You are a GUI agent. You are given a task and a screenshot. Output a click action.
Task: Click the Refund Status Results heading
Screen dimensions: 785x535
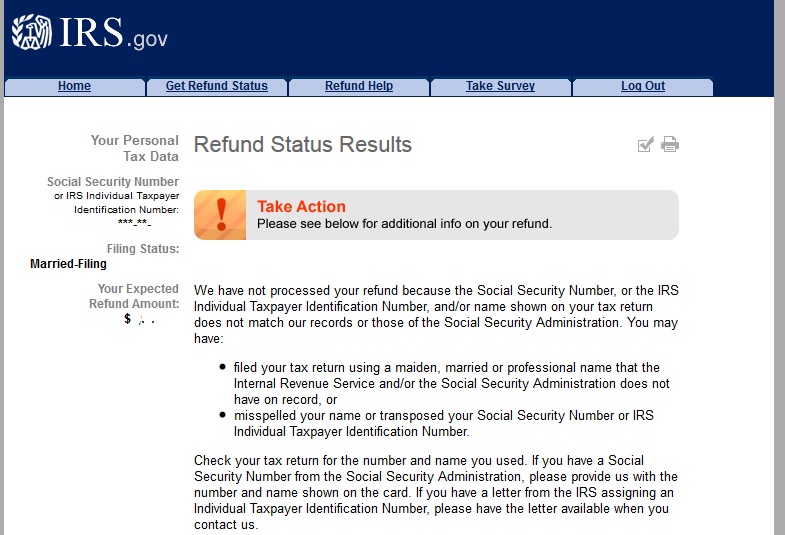point(302,145)
